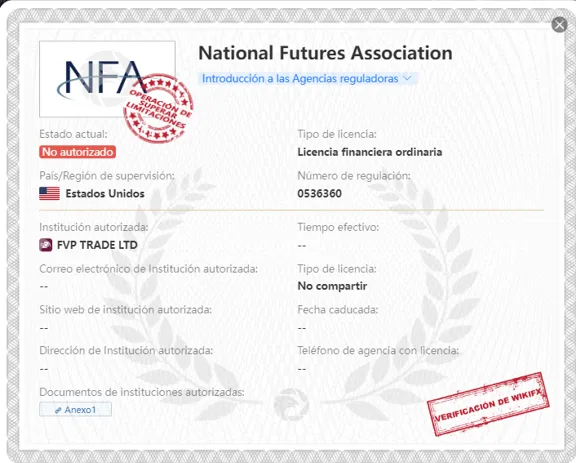Click the Documentos de instituciones autorizadas label
Screen dimensions: 576x463
tap(142, 392)
